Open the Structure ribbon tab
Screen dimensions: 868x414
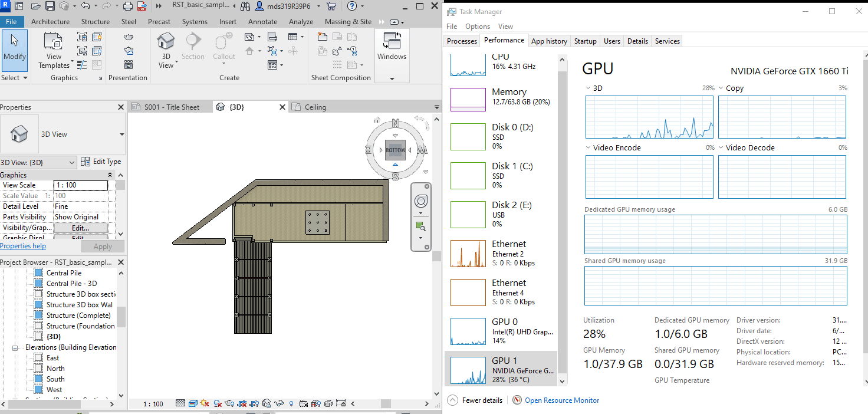pos(95,21)
